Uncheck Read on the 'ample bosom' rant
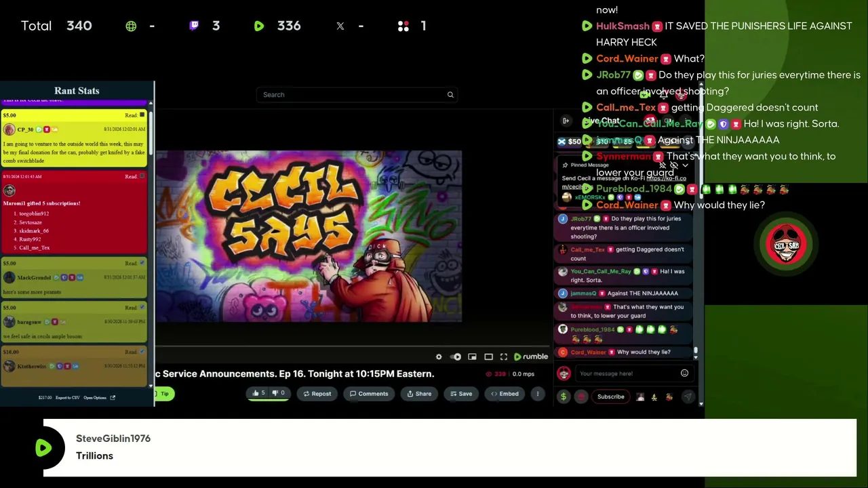 (142, 308)
